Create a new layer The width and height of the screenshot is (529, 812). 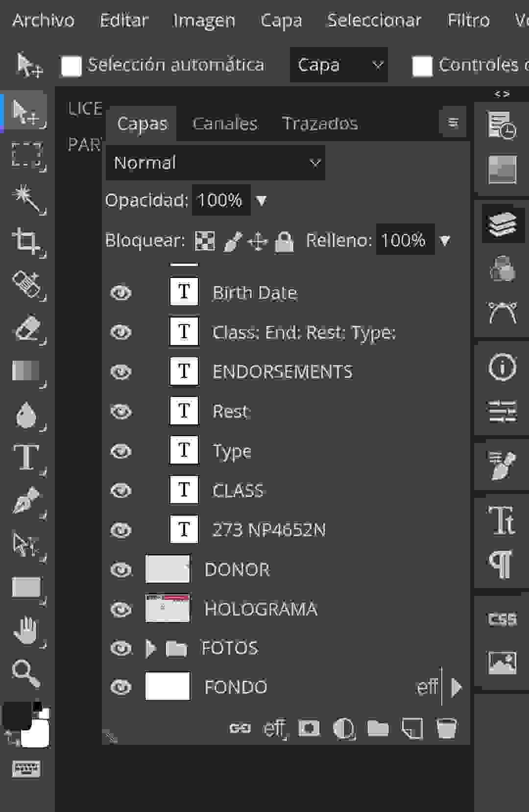(412, 728)
